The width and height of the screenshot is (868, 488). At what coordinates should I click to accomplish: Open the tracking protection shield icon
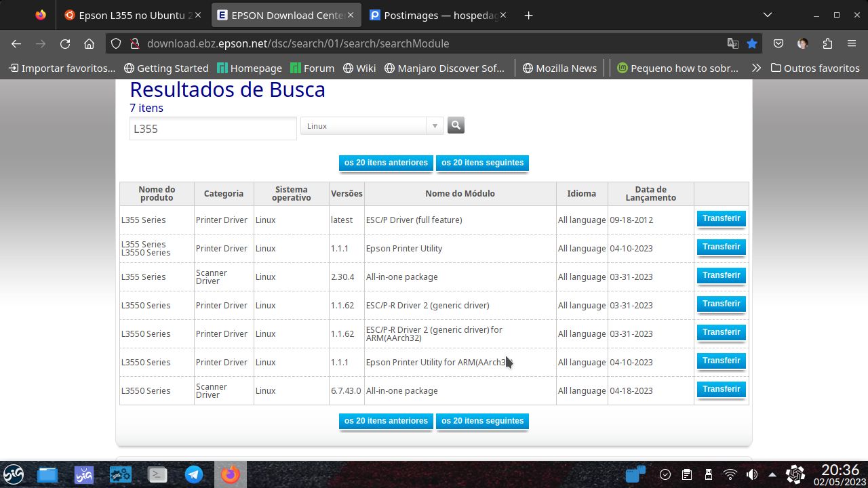coord(116,43)
